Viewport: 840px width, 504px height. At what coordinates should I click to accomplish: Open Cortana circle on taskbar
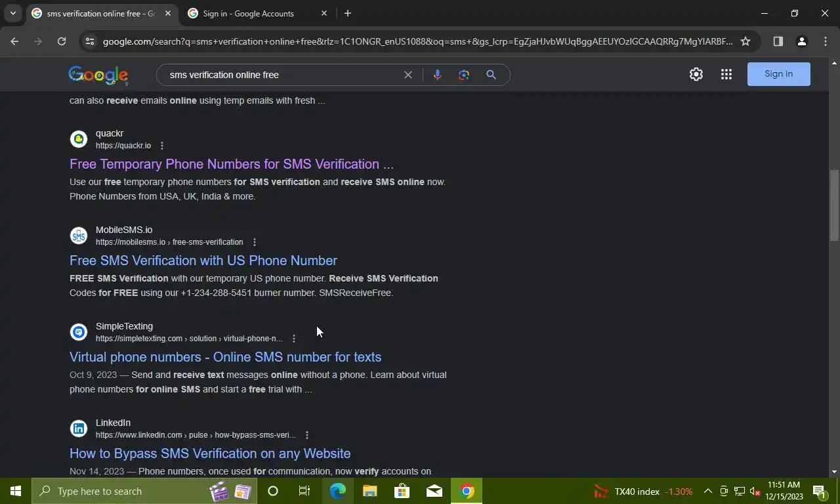[273, 491]
